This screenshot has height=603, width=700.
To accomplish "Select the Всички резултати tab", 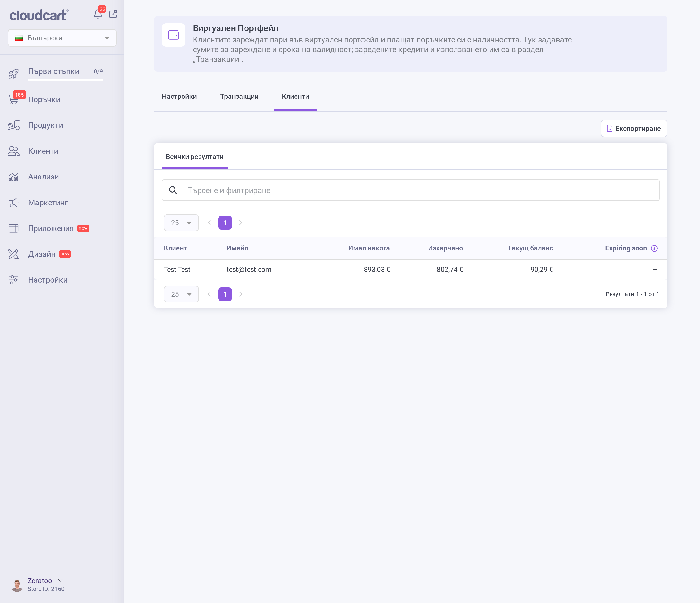I will 195,157.
